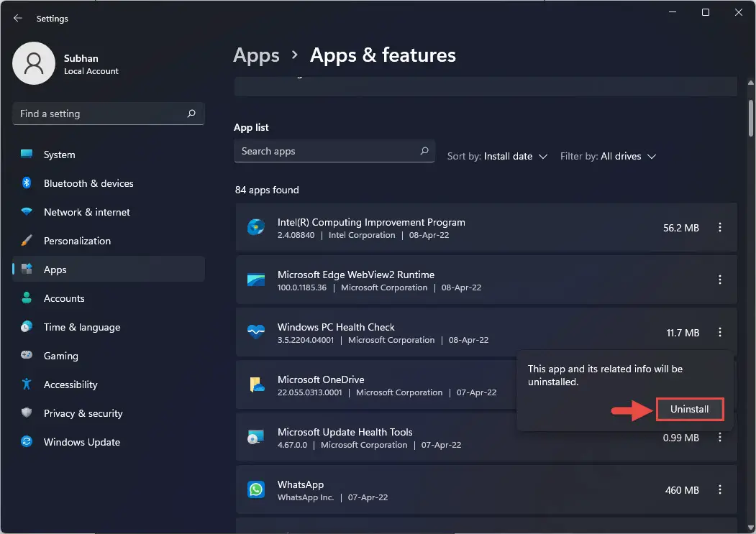Go to Windows Update settings
The height and width of the screenshot is (534, 756).
pyautogui.click(x=109, y=441)
